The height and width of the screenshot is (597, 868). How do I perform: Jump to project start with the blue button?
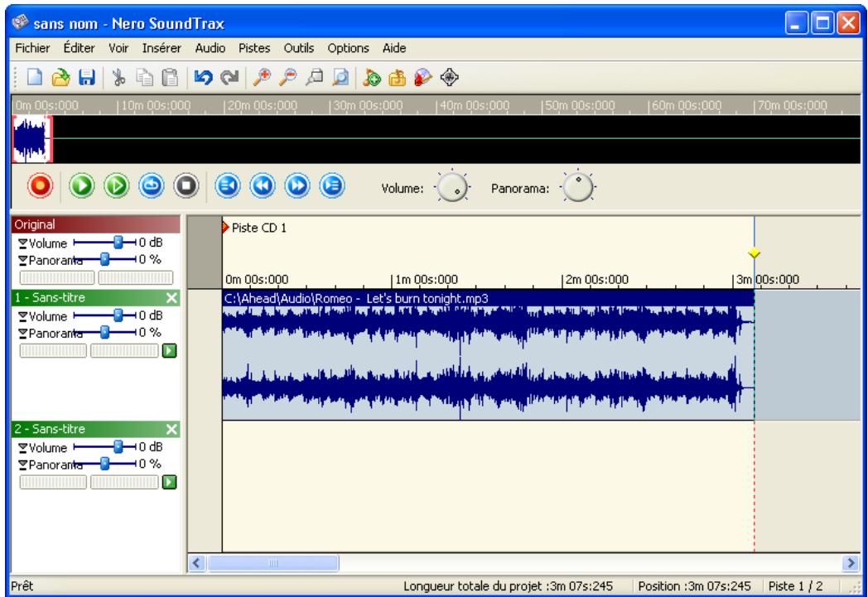pyautogui.click(x=228, y=185)
